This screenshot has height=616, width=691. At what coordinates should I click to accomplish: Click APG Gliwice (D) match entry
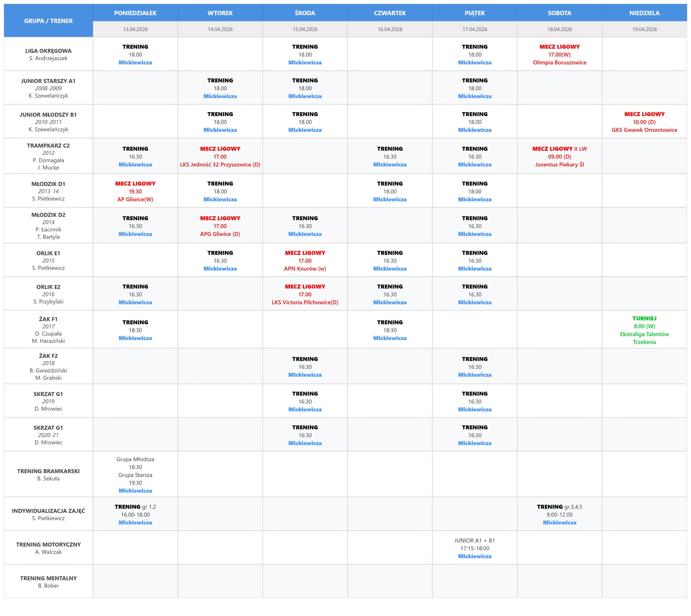click(220, 234)
